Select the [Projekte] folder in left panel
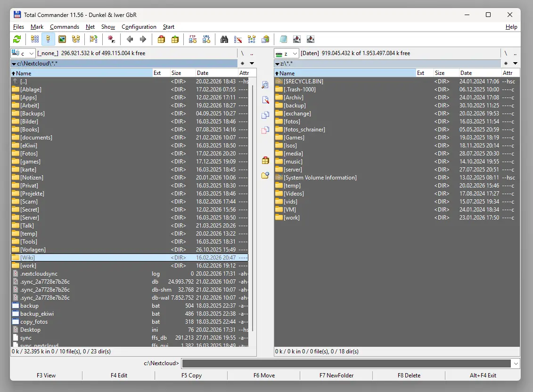533x392 pixels. [x=32, y=194]
